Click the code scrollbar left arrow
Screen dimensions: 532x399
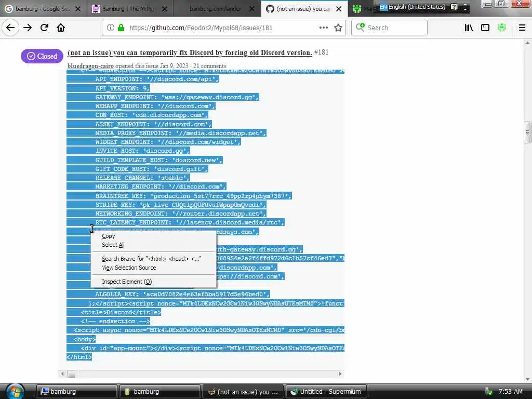(62, 374)
